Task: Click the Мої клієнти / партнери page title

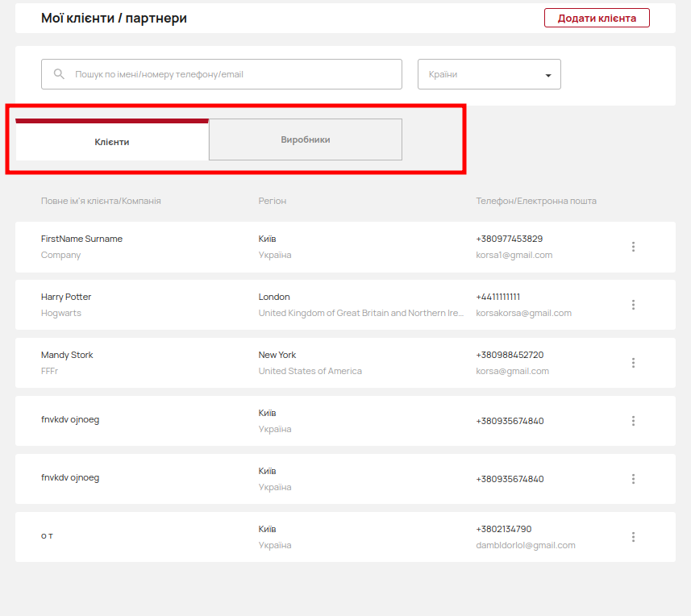Action: [x=114, y=18]
